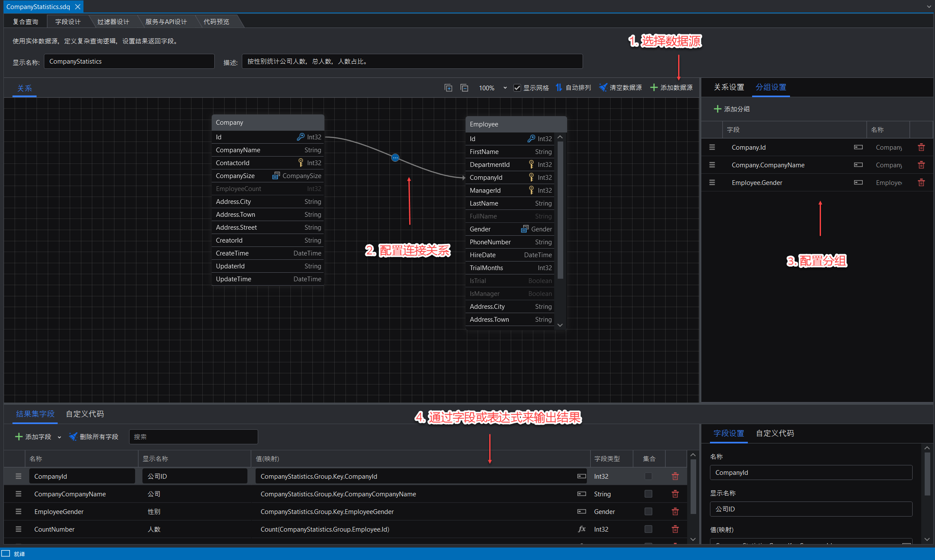
Task: Click the 添加分组 add group button
Action: tap(732, 109)
